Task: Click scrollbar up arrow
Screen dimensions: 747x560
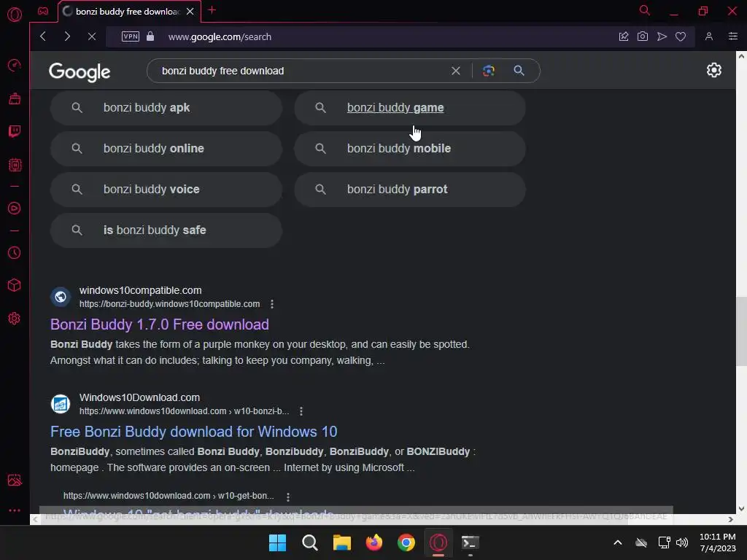Action: pyautogui.click(x=741, y=55)
